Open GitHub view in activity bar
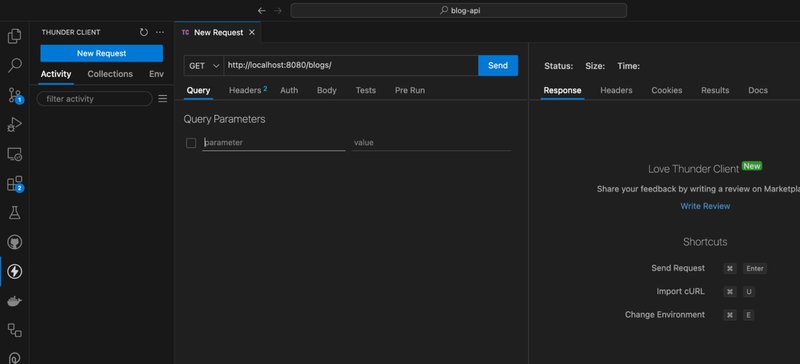The height and width of the screenshot is (364, 800). click(14, 242)
